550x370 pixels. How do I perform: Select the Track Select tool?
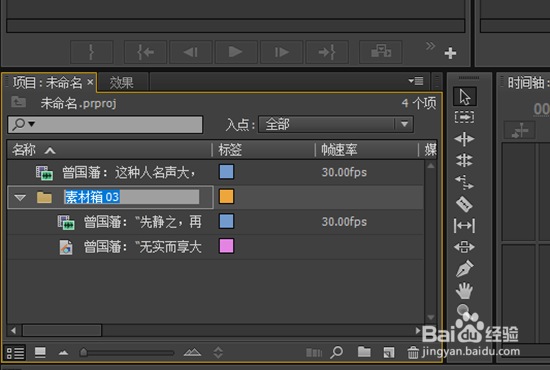pyautogui.click(x=464, y=117)
